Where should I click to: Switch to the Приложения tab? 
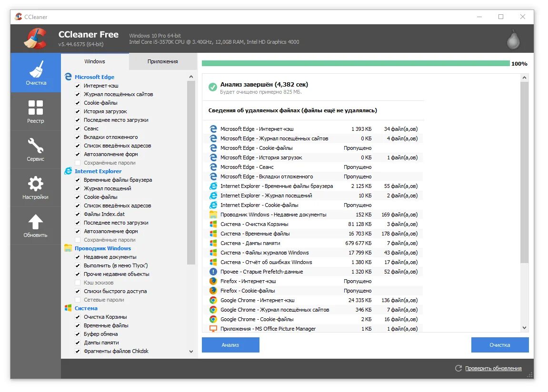coord(162,61)
